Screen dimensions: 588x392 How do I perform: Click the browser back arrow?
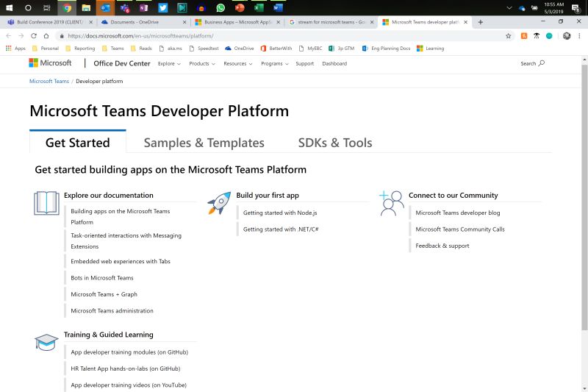coord(9,36)
